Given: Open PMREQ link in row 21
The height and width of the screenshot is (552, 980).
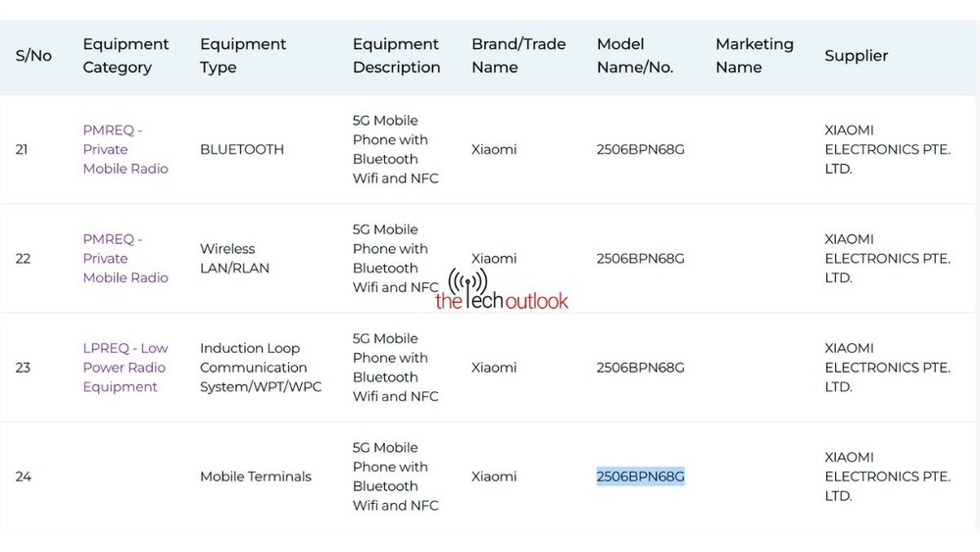Looking at the screenshot, I should point(125,149).
